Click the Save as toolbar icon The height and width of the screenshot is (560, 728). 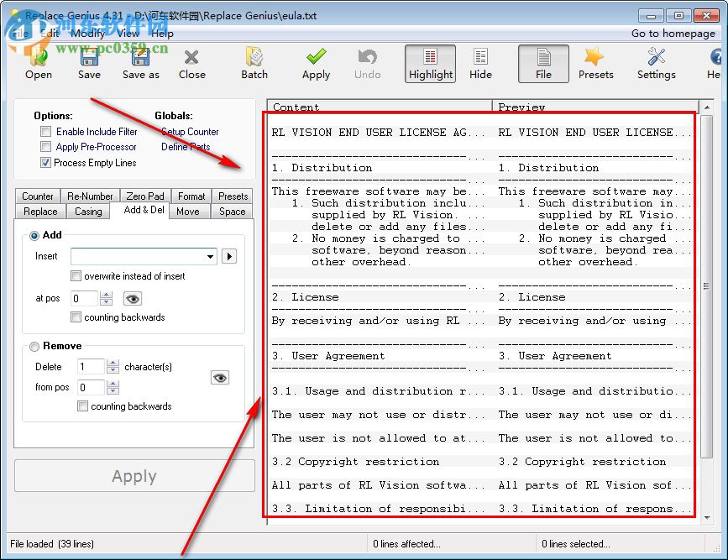tap(141, 64)
